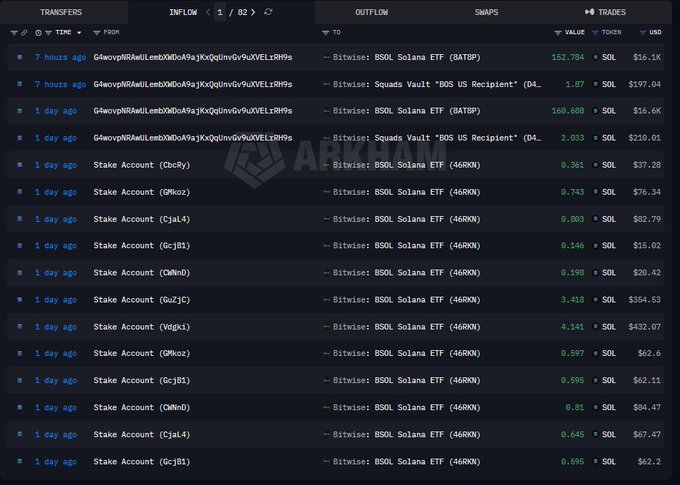Image resolution: width=680 pixels, height=485 pixels.
Task: Click transaction icon of the $210.01 row
Action: tap(20, 138)
